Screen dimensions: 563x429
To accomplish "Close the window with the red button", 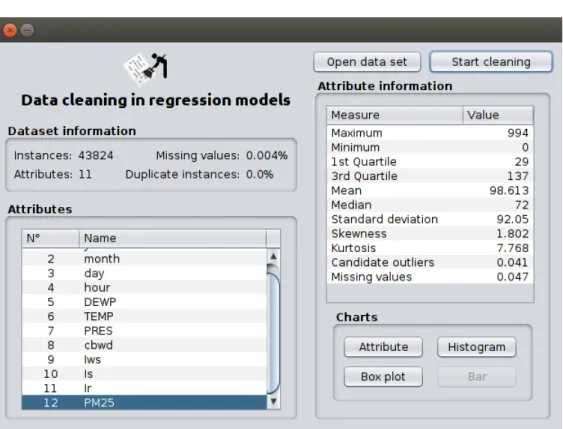I will point(10,30).
